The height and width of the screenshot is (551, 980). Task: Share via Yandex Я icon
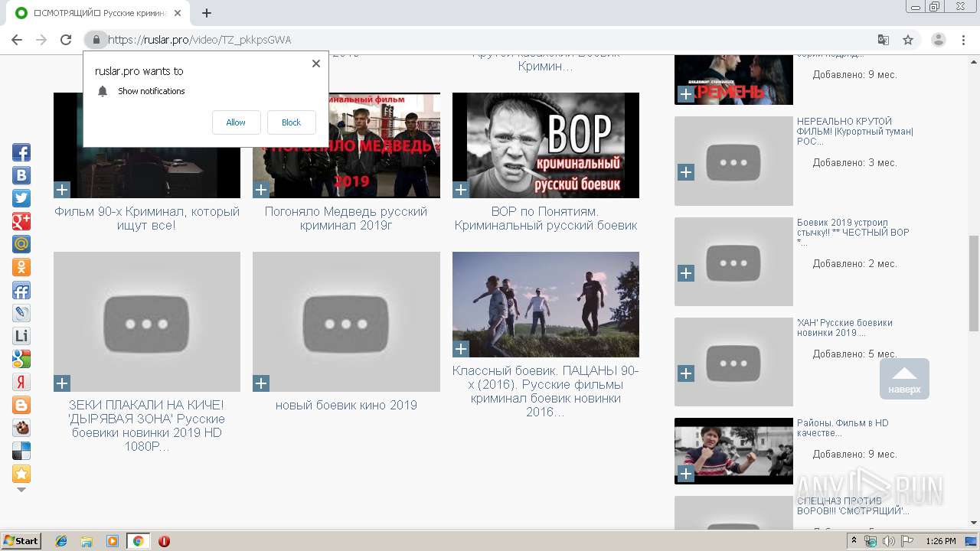point(21,382)
